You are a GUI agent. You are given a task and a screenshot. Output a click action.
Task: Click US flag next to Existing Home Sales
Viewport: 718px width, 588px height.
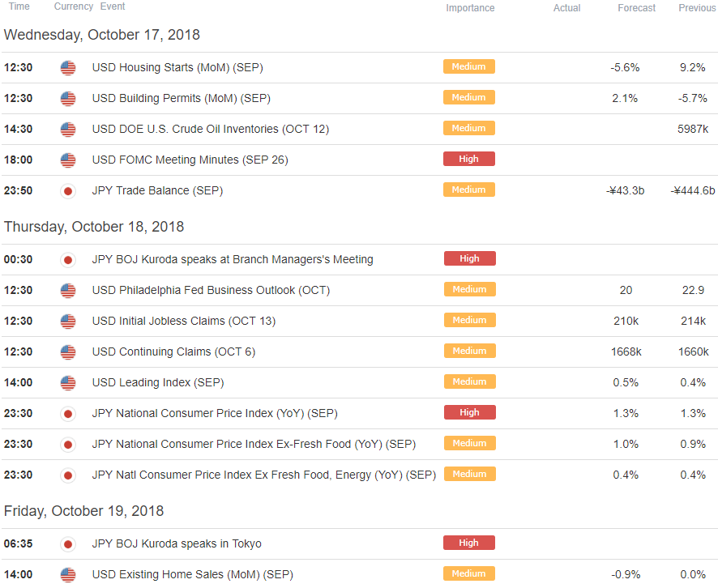(x=68, y=575)
